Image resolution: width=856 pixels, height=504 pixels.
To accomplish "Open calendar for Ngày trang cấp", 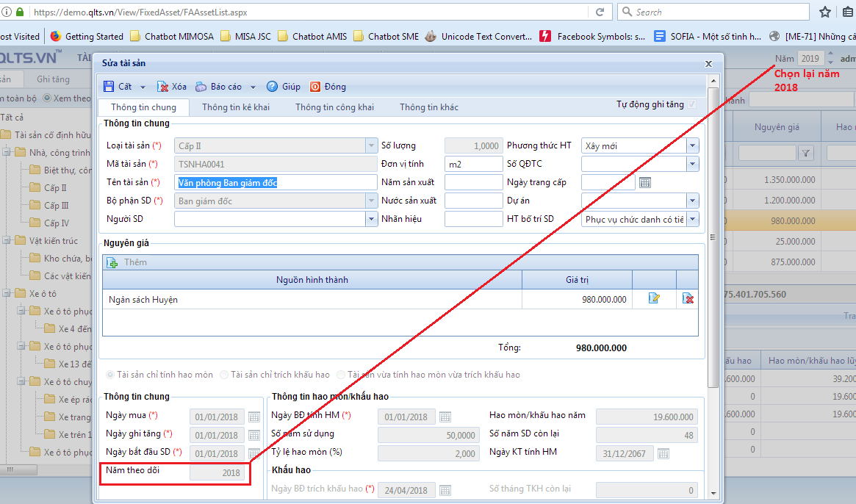I will (x=644, y=182).
